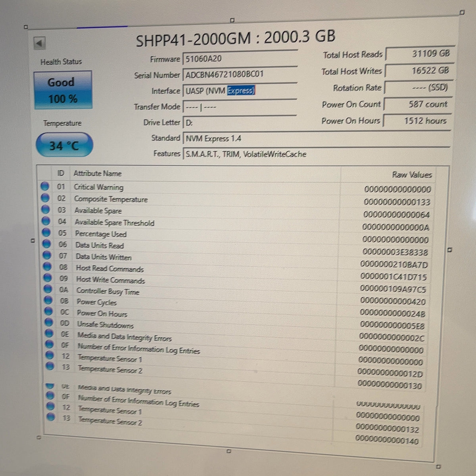Click the Attribute Name column header
The height and width of the screenshot is (476, 476).
point(97,173)
